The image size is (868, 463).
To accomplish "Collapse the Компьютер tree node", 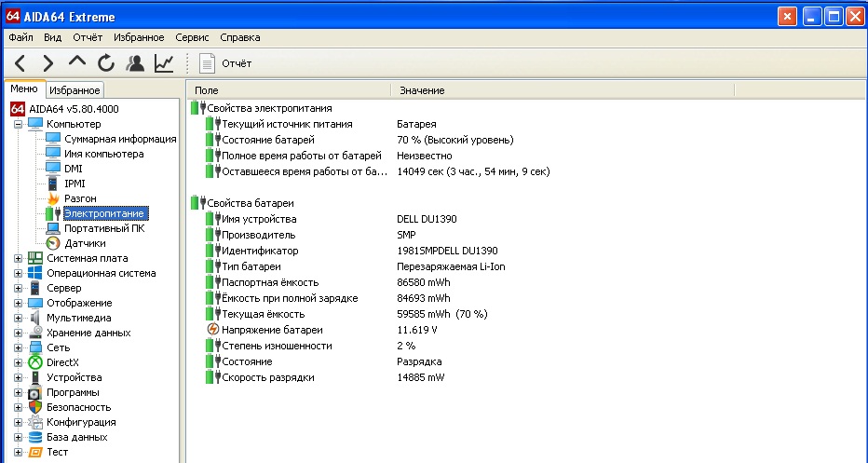I will point(19,124).
